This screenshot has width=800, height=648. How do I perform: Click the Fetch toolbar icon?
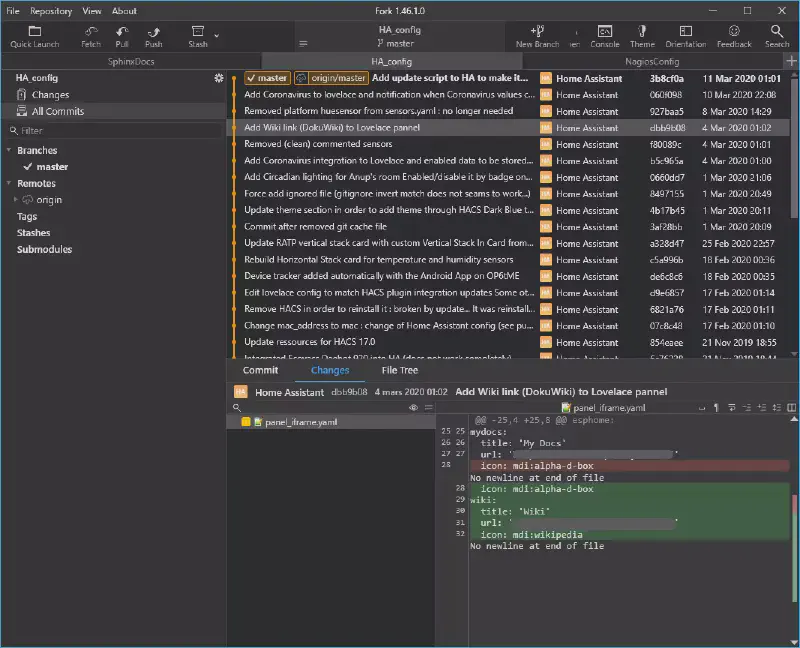pos(91,32)
